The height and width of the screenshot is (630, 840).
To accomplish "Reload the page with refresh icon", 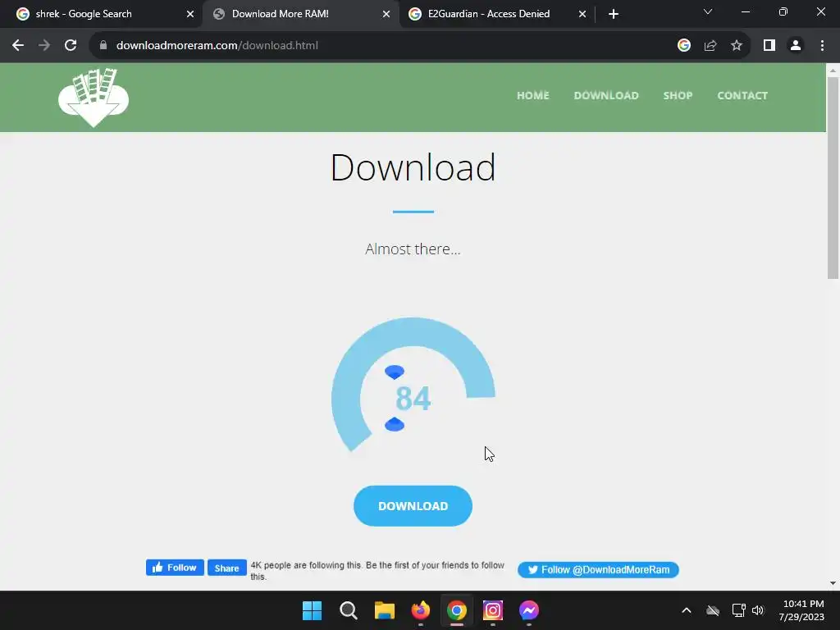I will (71, 46).
